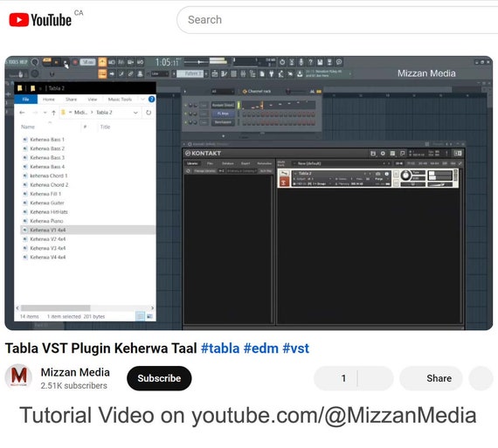
Task: Toggle the step view icon in Channel rack header
Action: [x=319, y=92]
